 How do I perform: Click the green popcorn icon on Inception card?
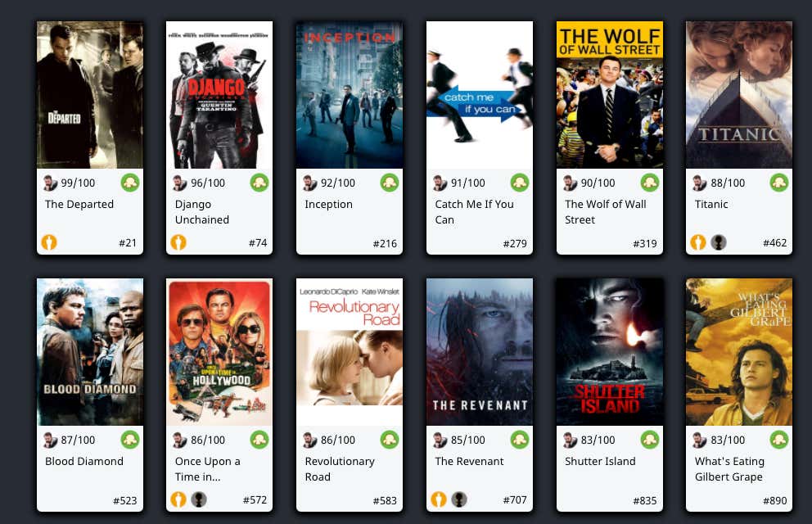(x=390, y=183)
